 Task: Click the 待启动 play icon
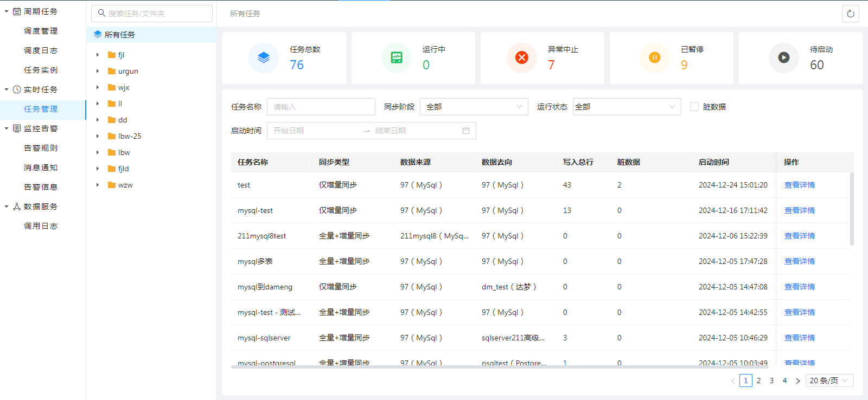coord(784,57)
